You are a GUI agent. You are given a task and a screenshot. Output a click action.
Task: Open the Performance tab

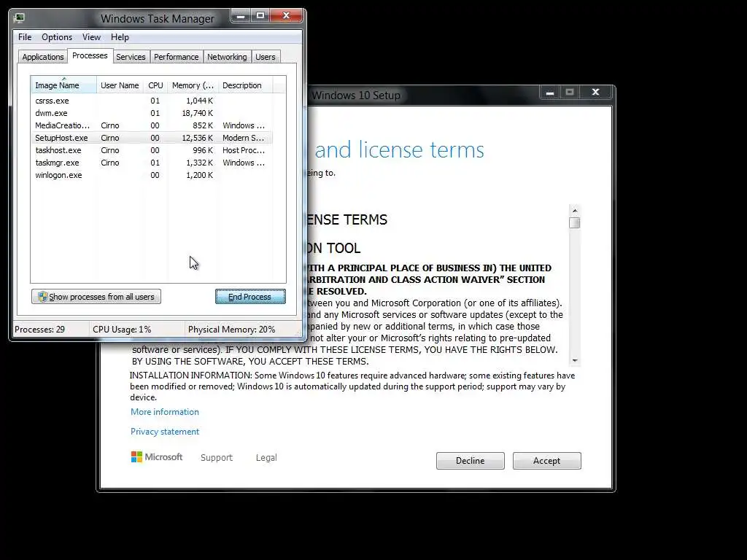click(176, 57)
